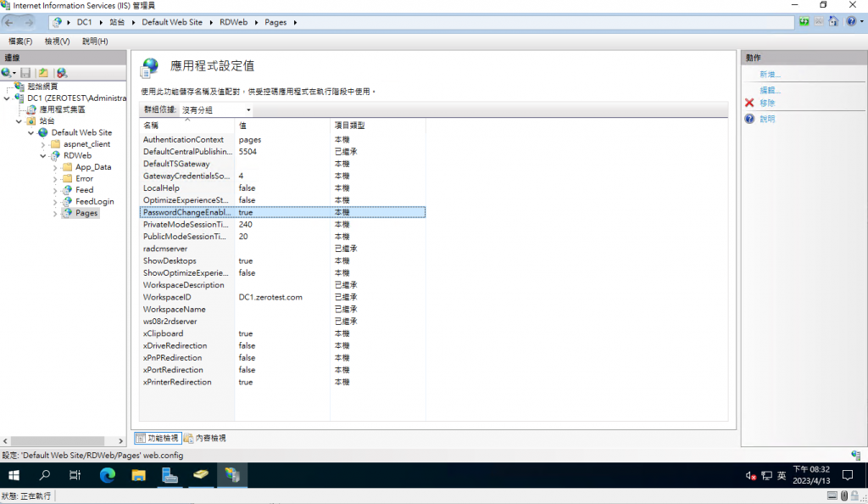This screenshot has height=504, width=868.
Task: Click the up folder icon in Connections toolbar
Action: [43, 73]
